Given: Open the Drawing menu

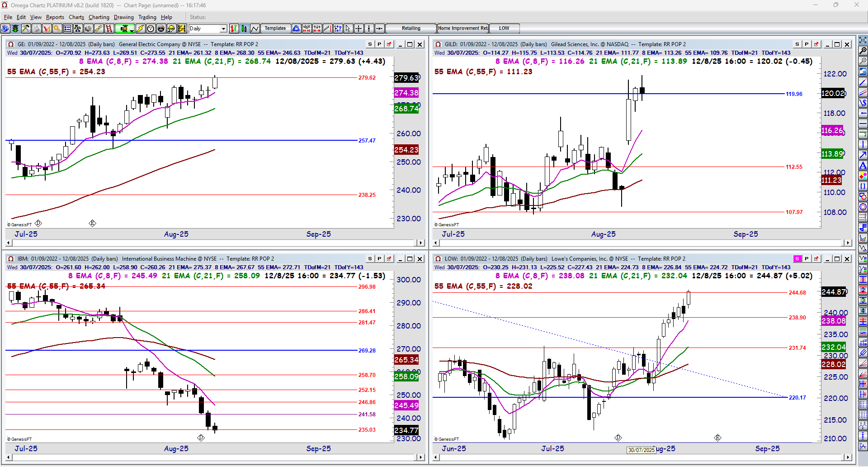Looking at the screenshot, I should pos(124,17).
